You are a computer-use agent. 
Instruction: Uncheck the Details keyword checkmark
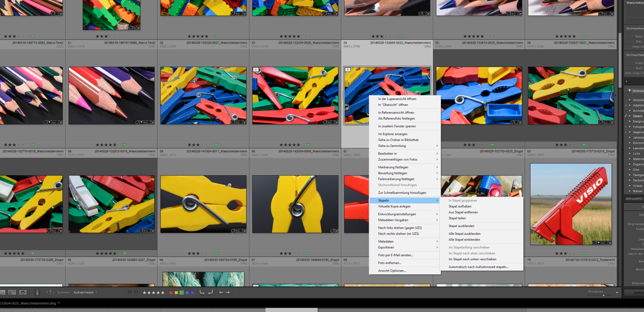pos(626,116)
